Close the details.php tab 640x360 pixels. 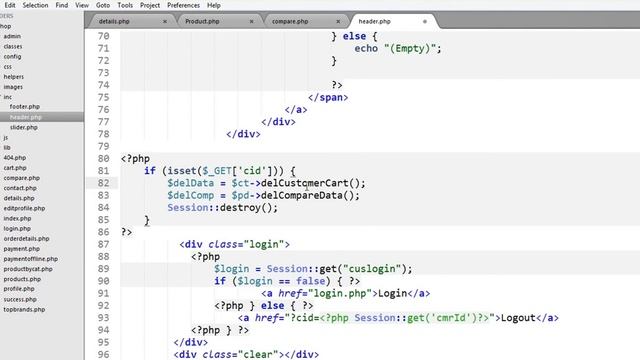165,21
